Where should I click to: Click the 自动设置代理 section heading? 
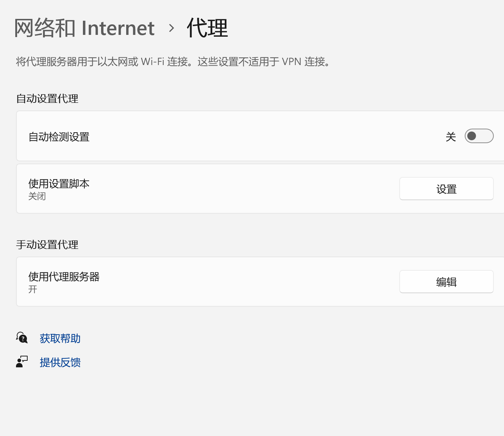47,99
